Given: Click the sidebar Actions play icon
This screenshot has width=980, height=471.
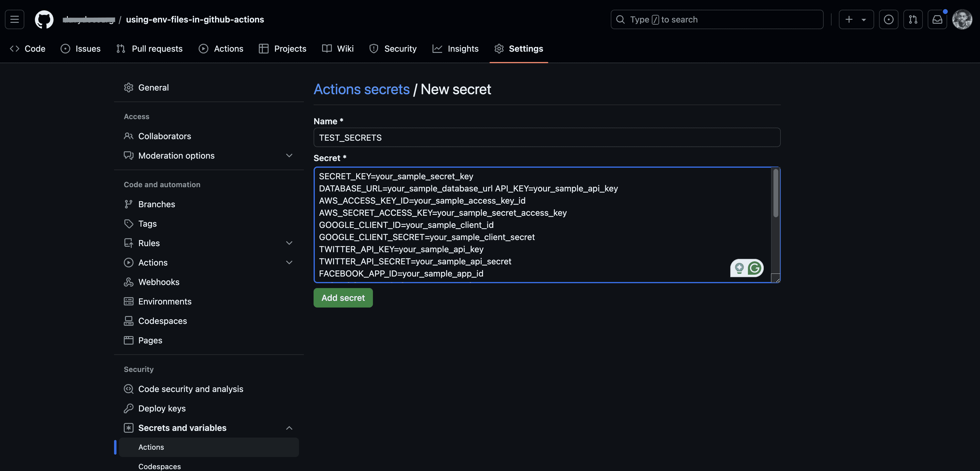Looking at the screenshot, I should [x=129, y=262].
